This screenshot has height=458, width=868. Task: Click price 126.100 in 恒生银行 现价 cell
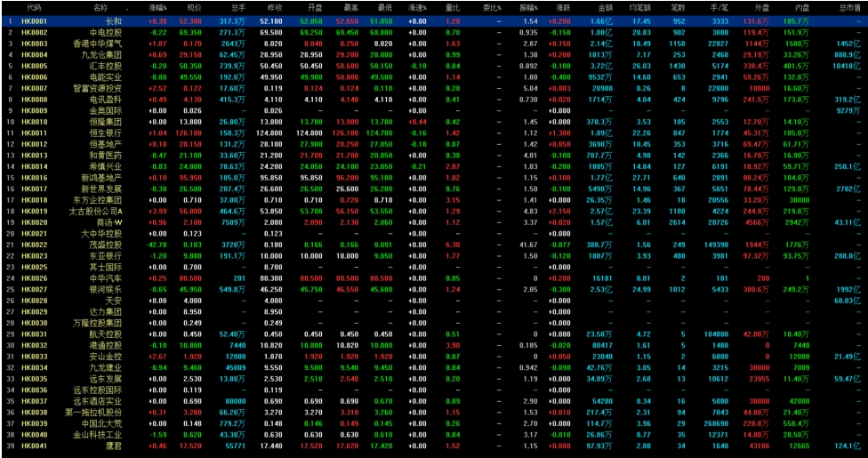click(x=190, y=133)
